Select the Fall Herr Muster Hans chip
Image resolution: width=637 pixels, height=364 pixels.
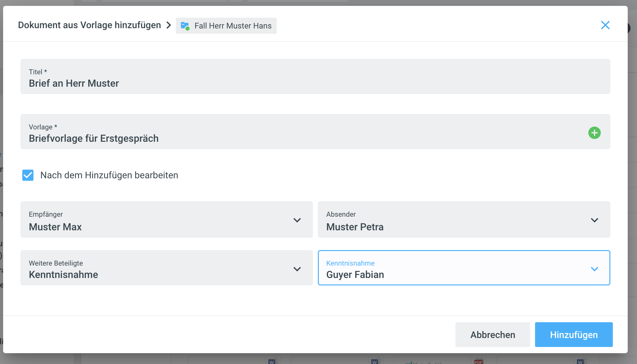[x=233, y=26]
